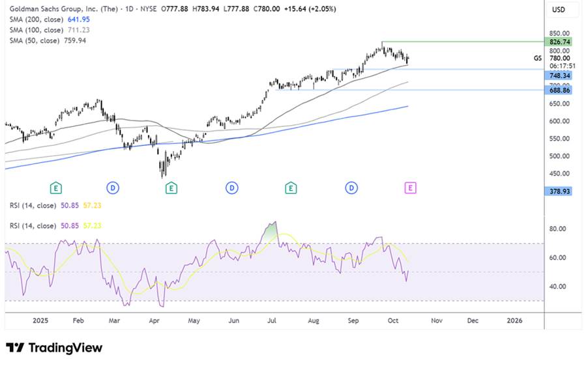The image size is (588, 366).
Task: Click the L777.88 low value
Action: pyautogui.click(x=236, y=8)
